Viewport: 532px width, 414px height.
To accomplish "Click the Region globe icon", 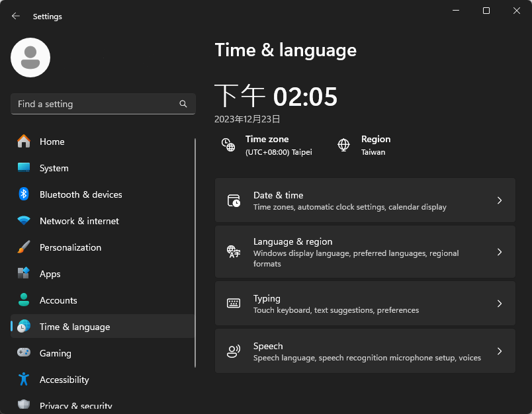I will click(343, 145).
